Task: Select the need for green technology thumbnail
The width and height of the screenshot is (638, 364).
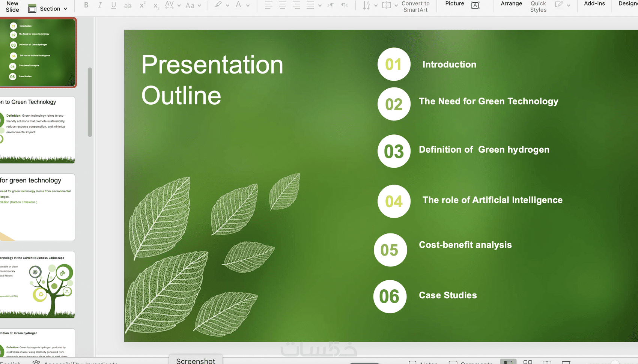Action: (38, 207)
